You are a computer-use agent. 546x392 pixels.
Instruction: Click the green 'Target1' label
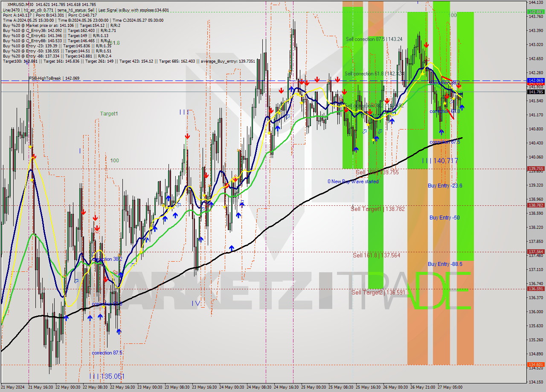109,114
